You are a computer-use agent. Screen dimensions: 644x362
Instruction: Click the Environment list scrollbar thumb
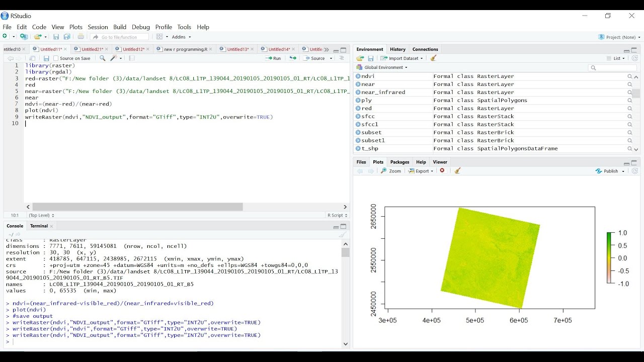[636, 94]
